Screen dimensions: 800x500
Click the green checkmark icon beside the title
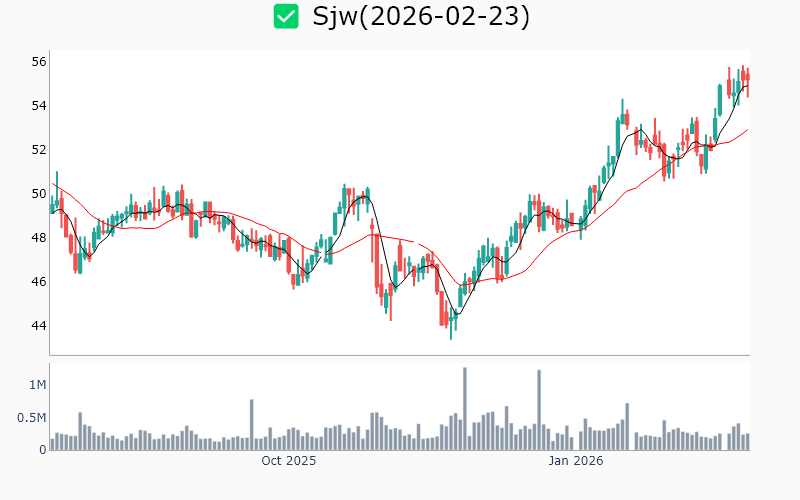pos(286,16)
